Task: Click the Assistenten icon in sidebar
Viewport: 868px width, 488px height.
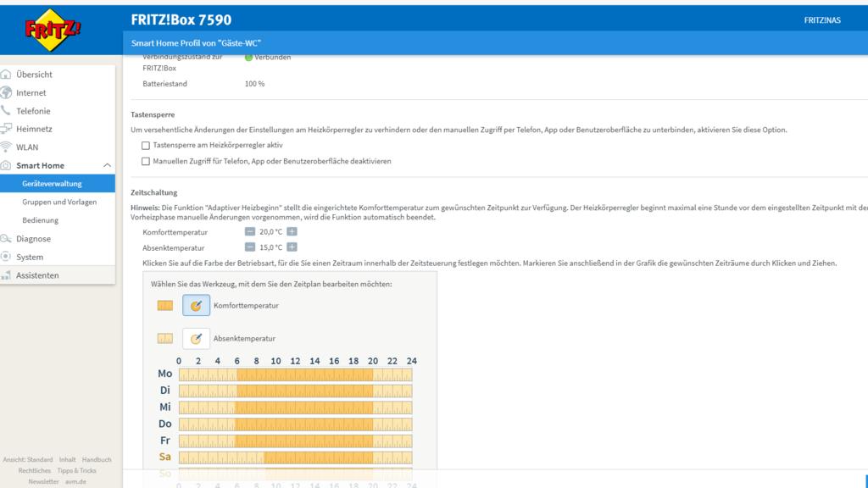Action: coord(6,275)
